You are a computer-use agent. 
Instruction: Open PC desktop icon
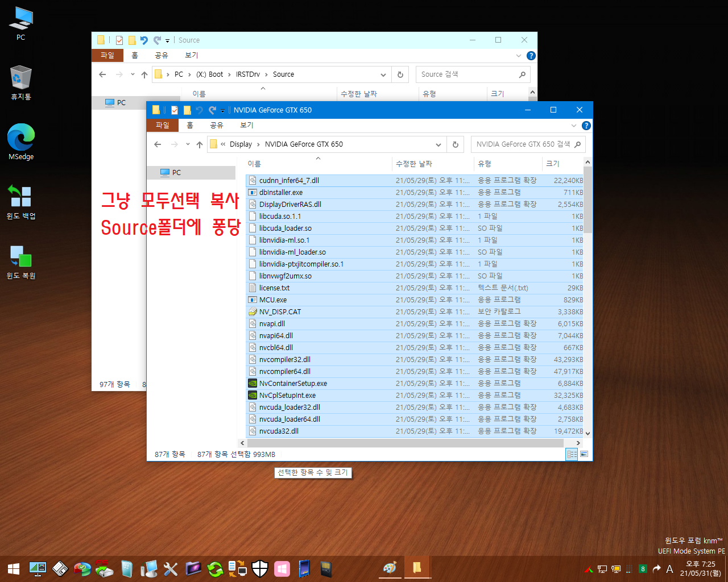(21, 23)
